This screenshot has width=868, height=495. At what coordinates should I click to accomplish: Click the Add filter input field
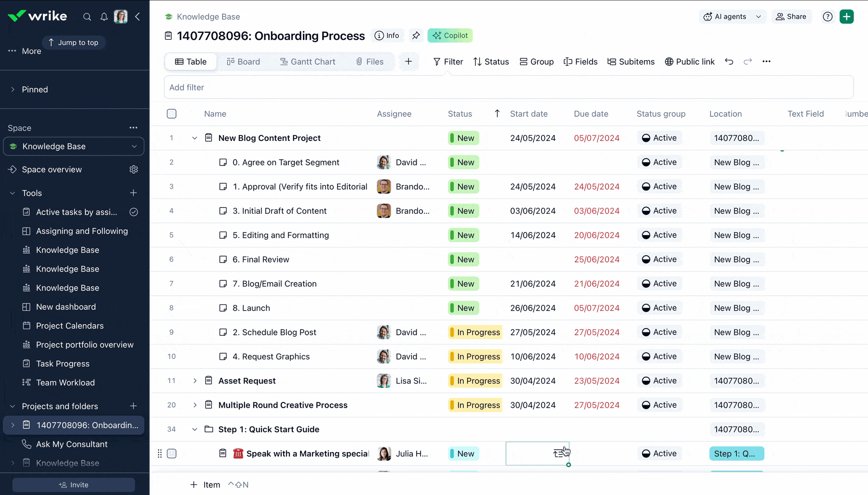click(508, 87)
